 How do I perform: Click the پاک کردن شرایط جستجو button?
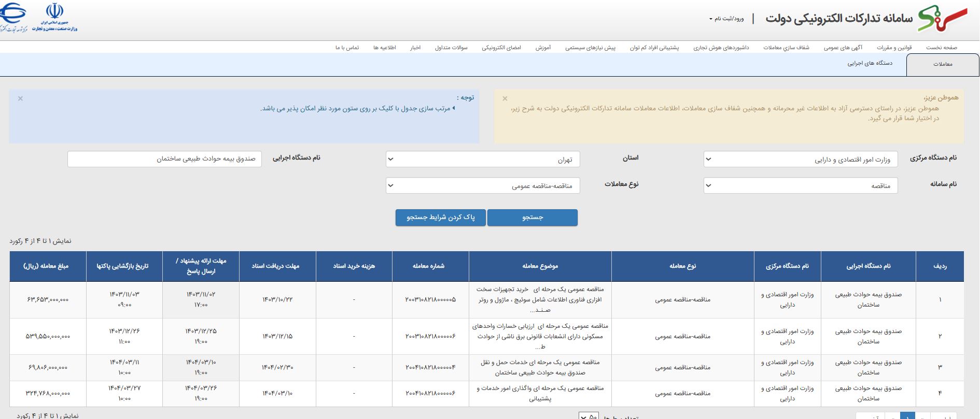440,218
